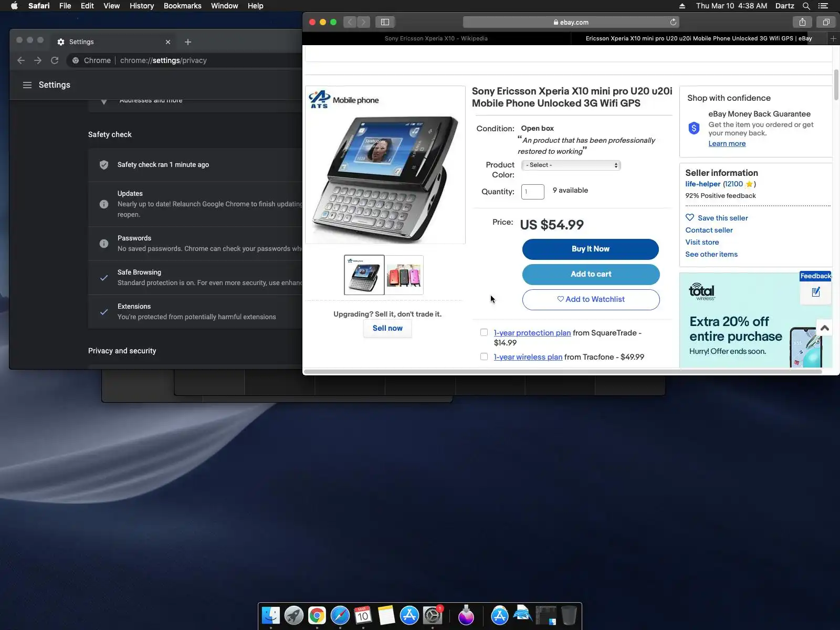Select the eBay Xperia X10 tab
Screen dimensions: 840x630
click(x=699, y=38)
